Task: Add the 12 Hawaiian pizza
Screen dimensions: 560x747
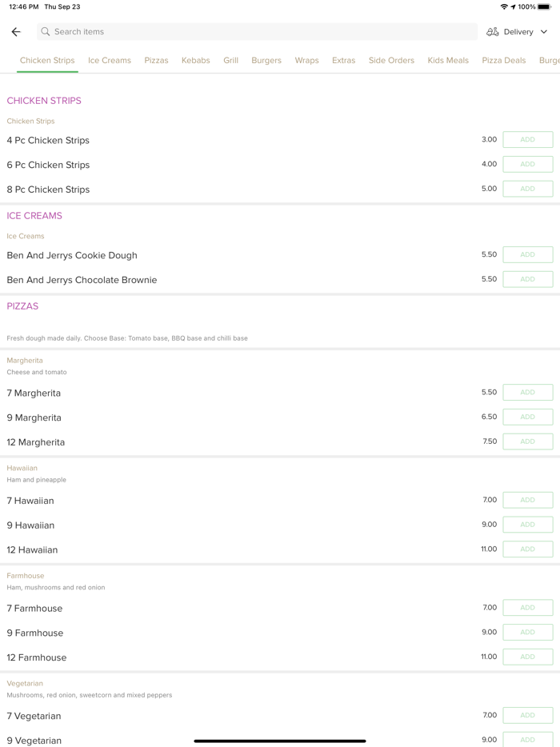Action: coord(527,549)
